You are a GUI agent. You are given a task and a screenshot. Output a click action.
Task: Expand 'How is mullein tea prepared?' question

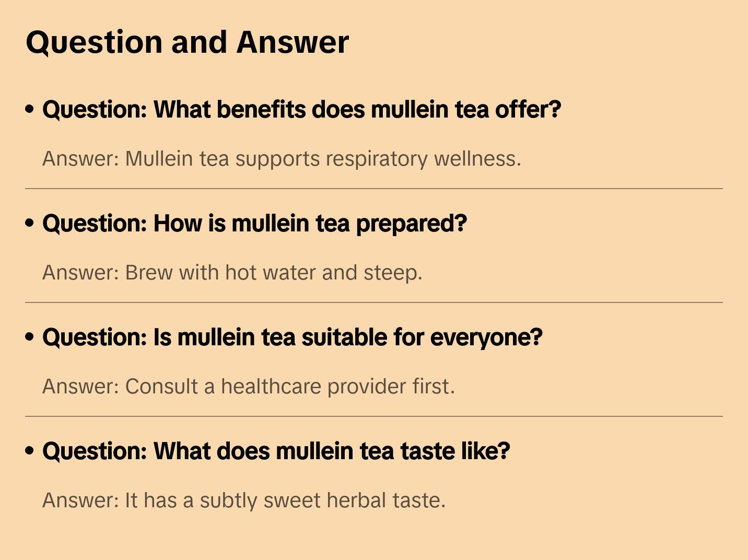[254, 224]
